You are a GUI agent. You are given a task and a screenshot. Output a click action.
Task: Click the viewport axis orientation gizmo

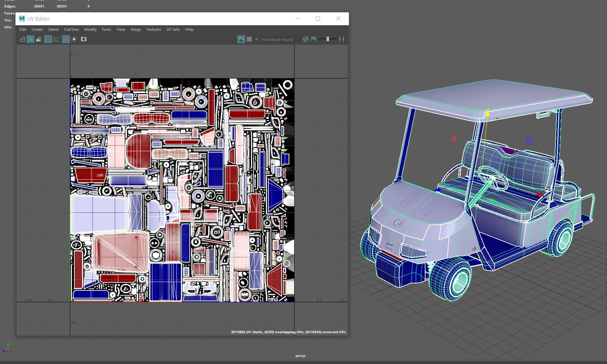7,348
